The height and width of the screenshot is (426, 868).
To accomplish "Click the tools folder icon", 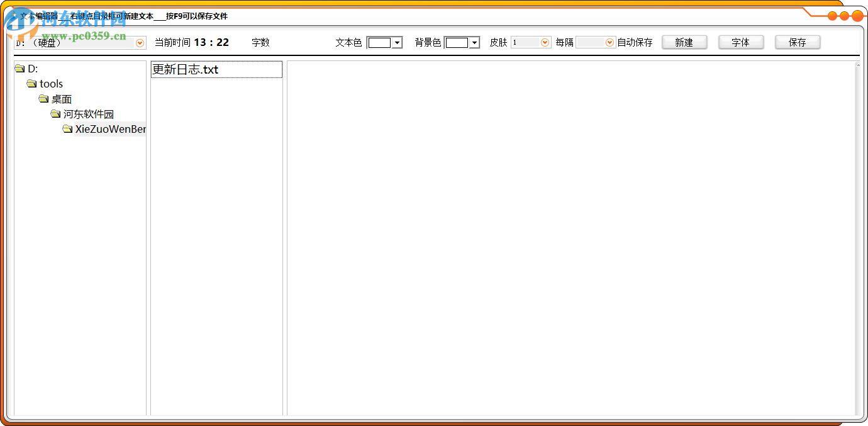I will pyautogui.click(x=31, y=83).
